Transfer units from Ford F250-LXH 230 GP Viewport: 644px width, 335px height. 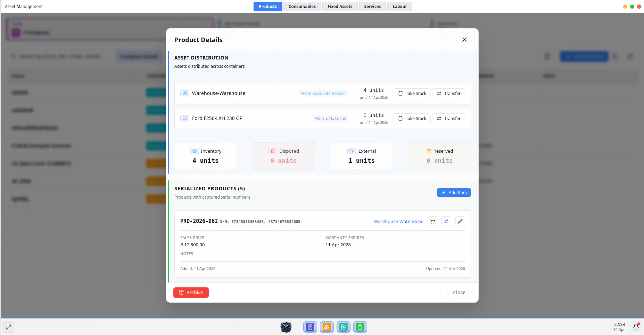(x=448, y=118)
